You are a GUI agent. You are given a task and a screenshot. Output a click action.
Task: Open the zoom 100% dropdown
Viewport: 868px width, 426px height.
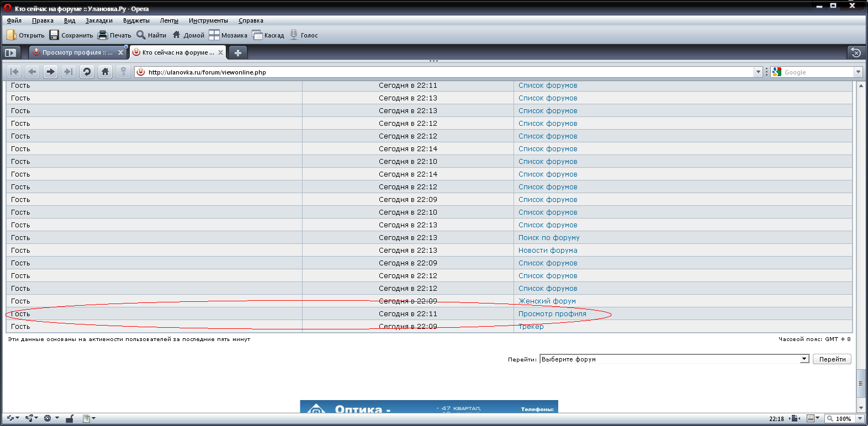click(x=859, y=418)
